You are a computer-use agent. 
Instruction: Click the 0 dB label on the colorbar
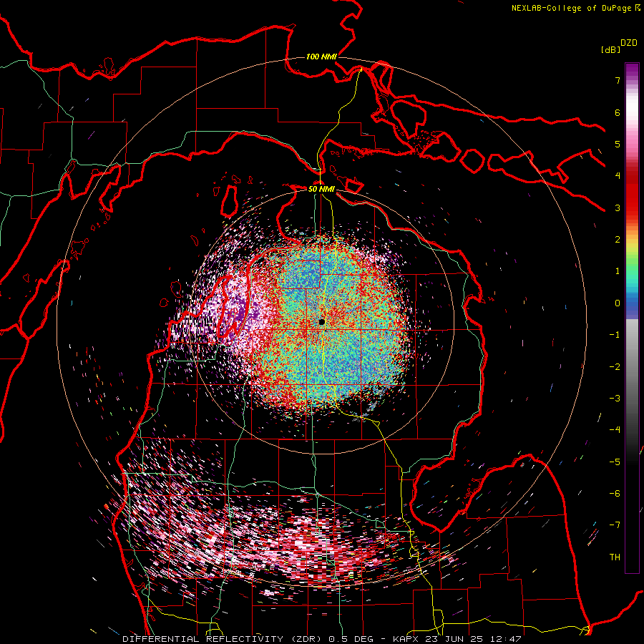point(618,303)
